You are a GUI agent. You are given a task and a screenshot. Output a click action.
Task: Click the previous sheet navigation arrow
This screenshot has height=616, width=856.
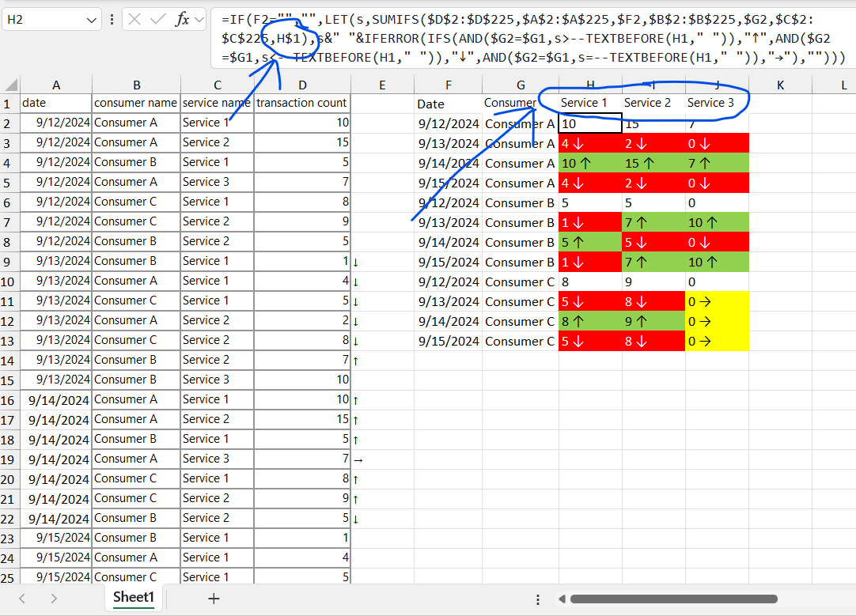pos(22,599)
